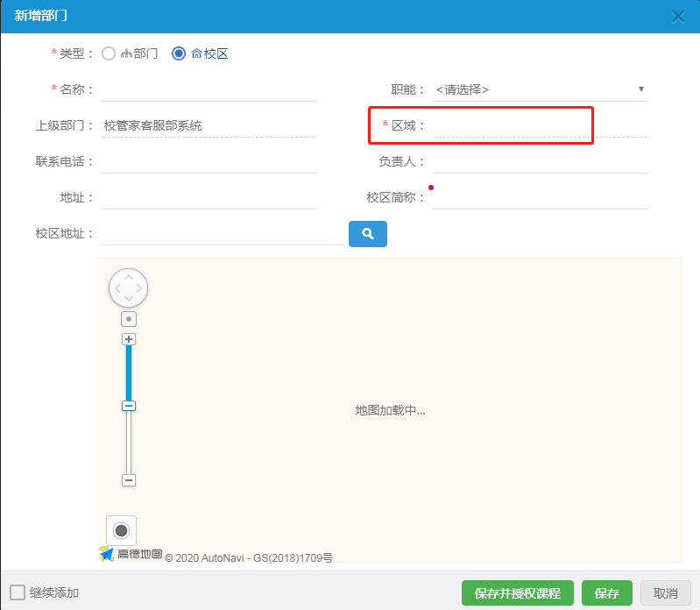This screenshot has width=700, height=610.
Task: Click the 联系电话 input field
Action: [x=209, y=161]
